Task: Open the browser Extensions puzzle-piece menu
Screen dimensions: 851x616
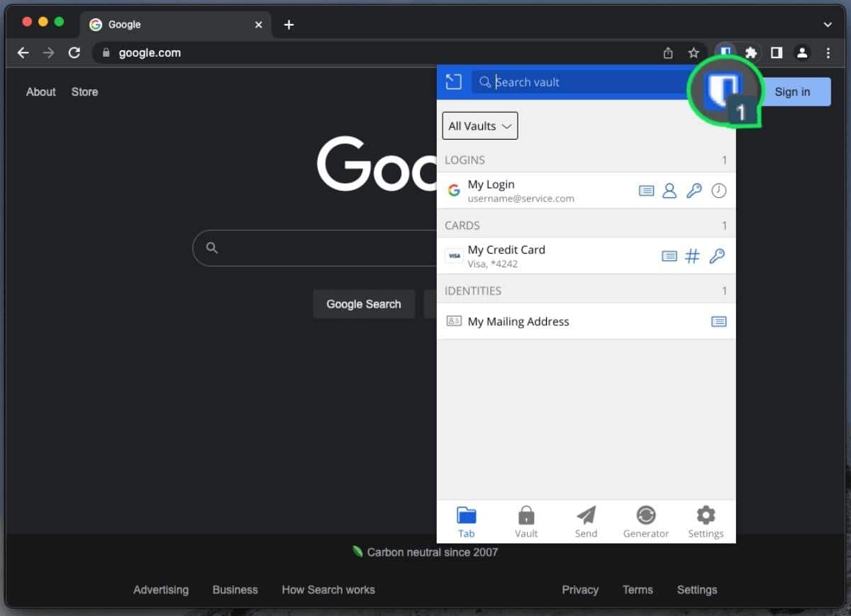Action: [x=750, y=52]
